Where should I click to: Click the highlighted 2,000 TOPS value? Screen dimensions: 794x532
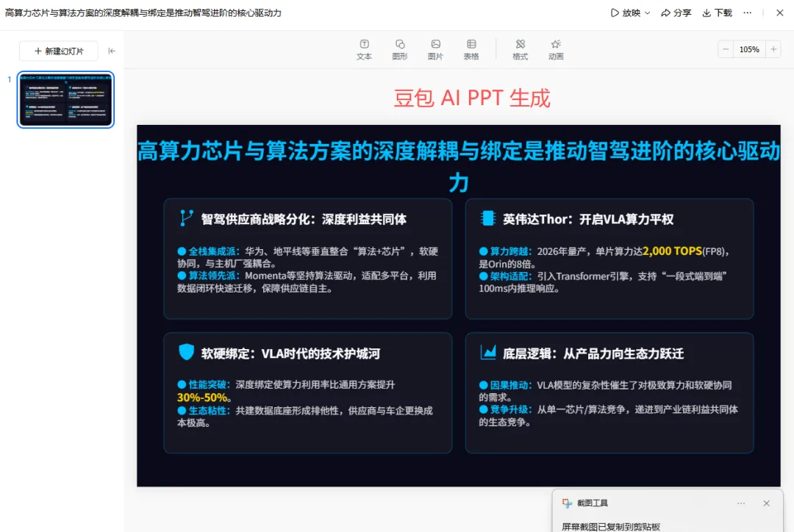point(672,251)
